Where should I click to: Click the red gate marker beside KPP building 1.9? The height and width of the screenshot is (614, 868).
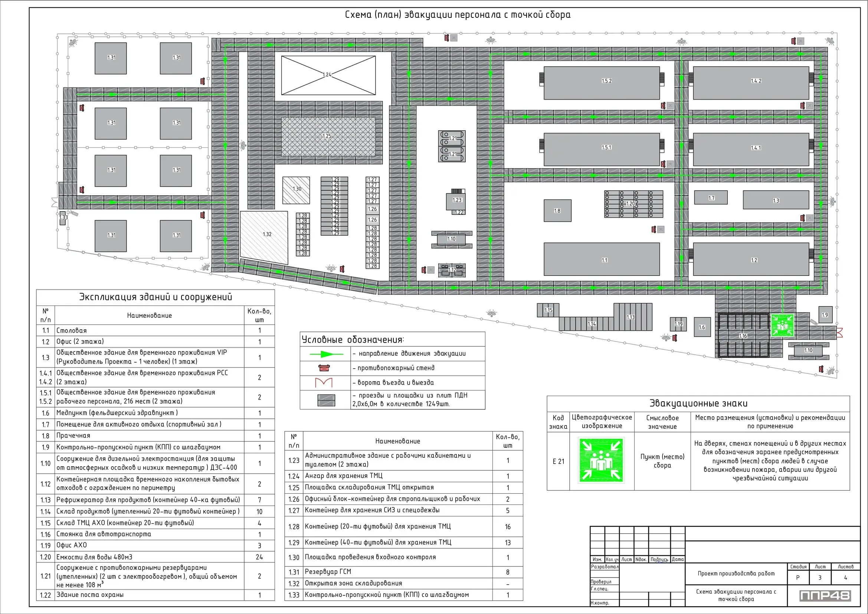coord(840,333)
